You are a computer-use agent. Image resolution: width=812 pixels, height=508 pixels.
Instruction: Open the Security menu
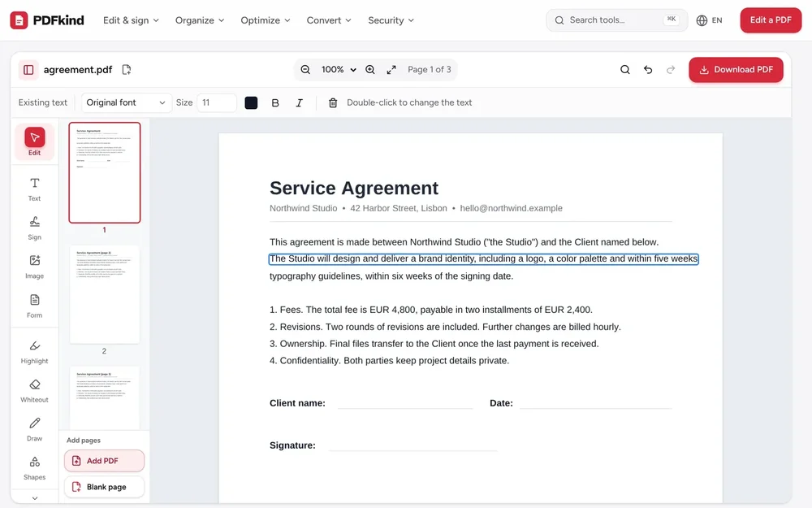(x=391, y=20)
